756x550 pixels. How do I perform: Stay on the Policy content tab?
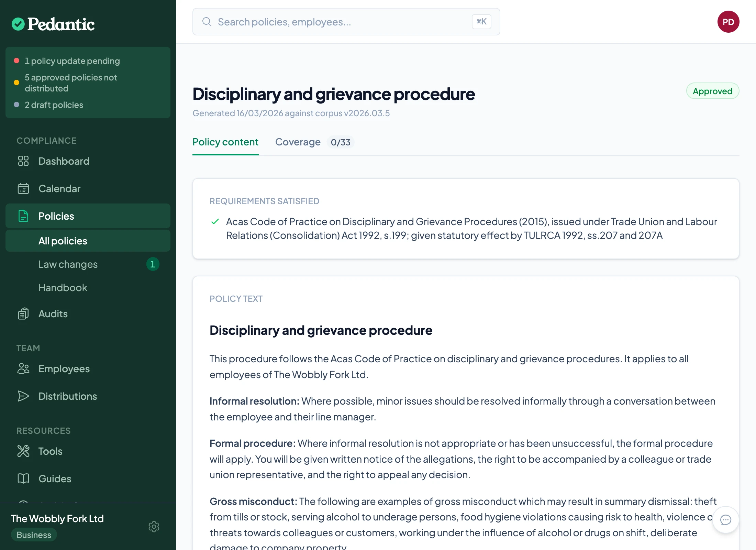(225, 142)
